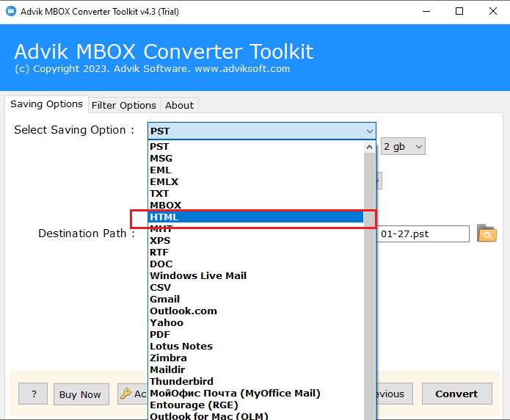Screen dimensions: 510x420
Task: Click the folder browse icon beside Destination Path
Action: (x=487, y=233)
